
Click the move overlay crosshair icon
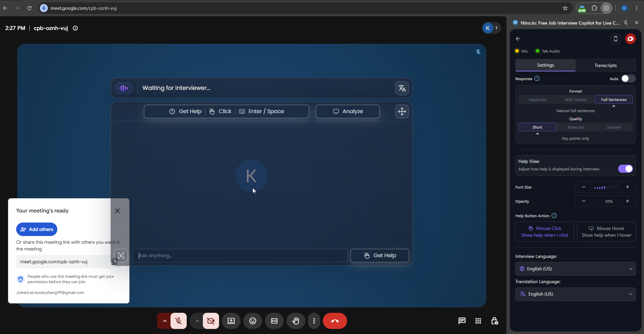(x=402, y=111)
